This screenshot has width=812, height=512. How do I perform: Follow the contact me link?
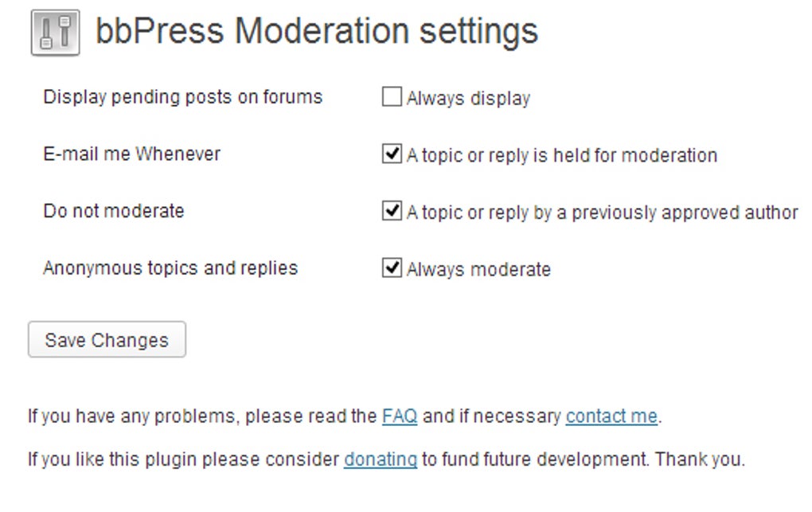[611, 416]
